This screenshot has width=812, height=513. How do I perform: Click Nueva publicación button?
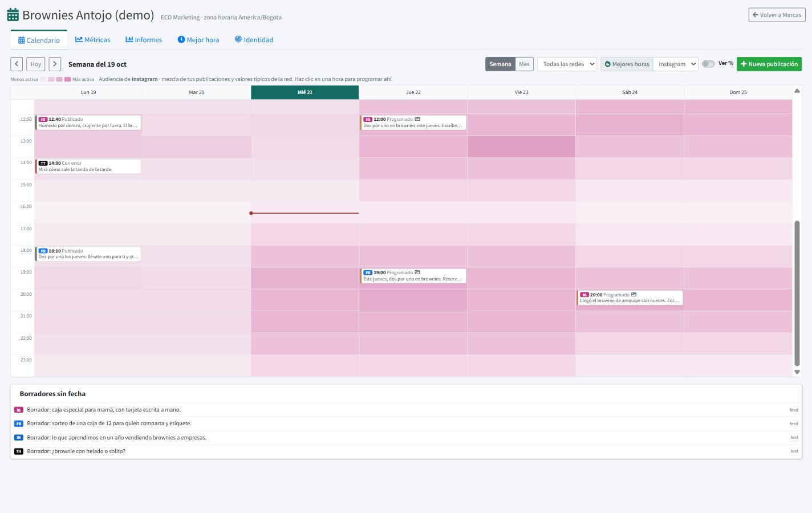(769, 64)
